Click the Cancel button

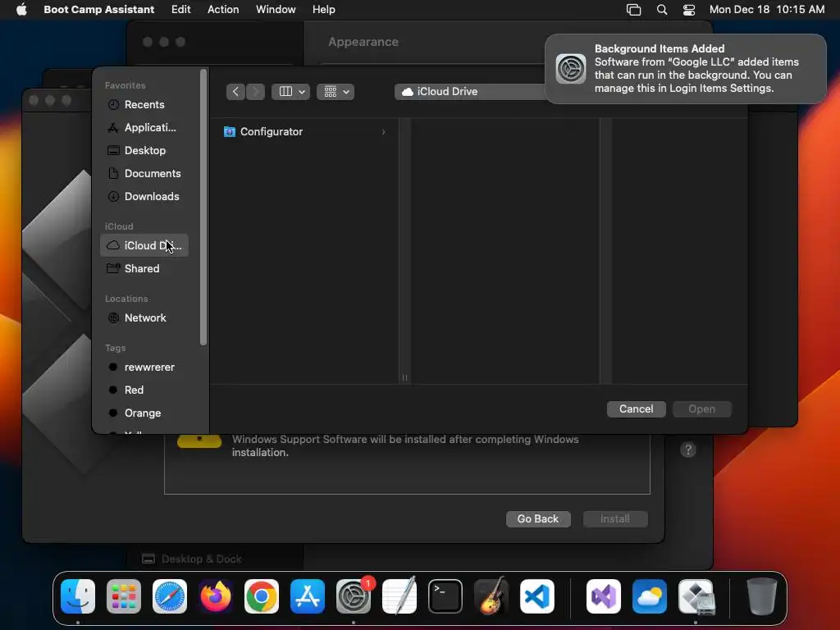(x=636, y=409)
